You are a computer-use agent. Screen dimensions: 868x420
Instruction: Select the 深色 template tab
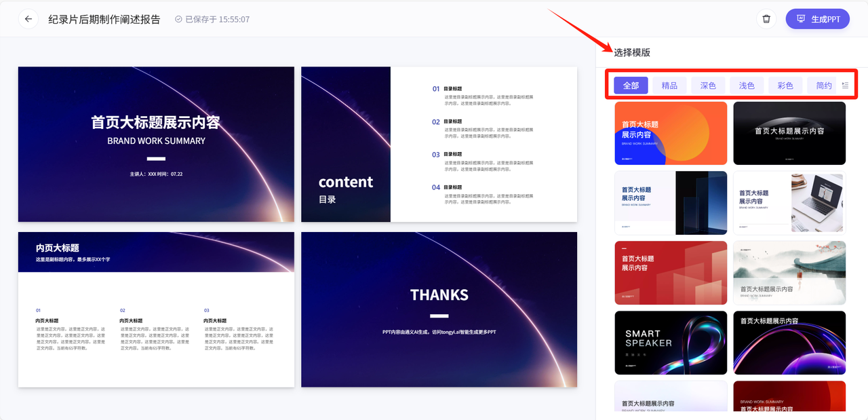[708, 85]
